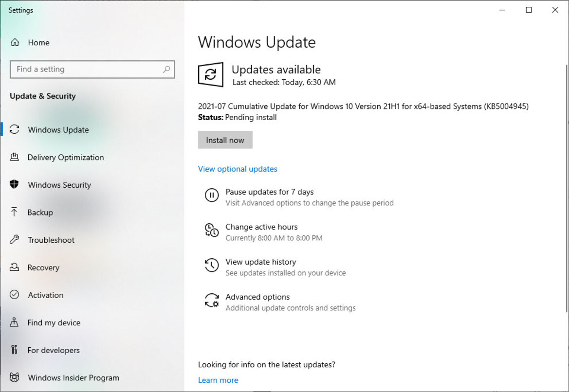Click the large Updates available refresh icon

pos(210,74)
